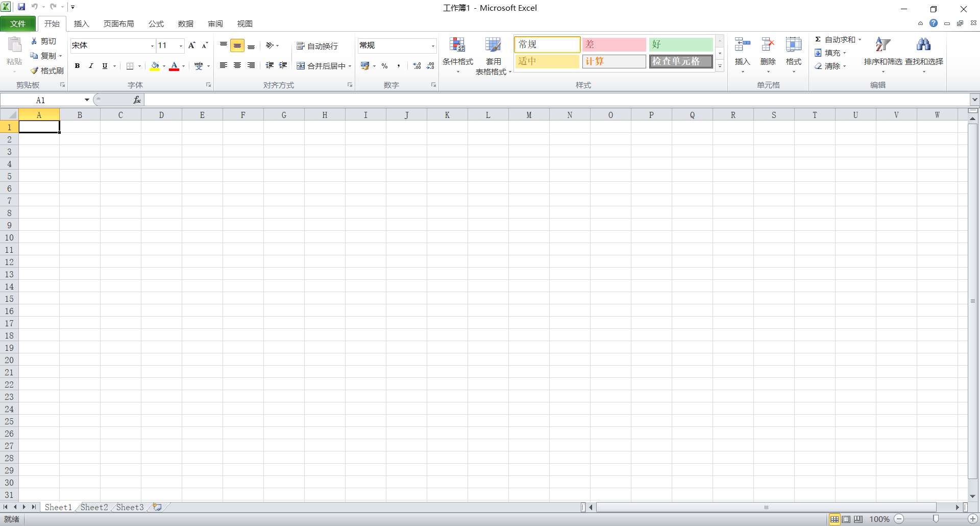Toggle center text horizontally
The height and width of the screenshot is (526, 980).
237,65
